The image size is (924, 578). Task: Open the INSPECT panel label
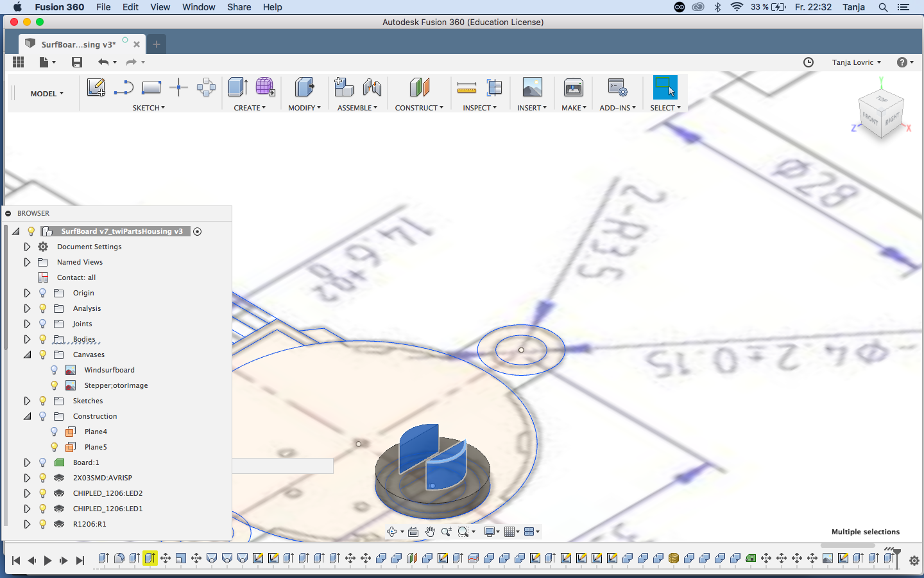click(x=479, y=108)
